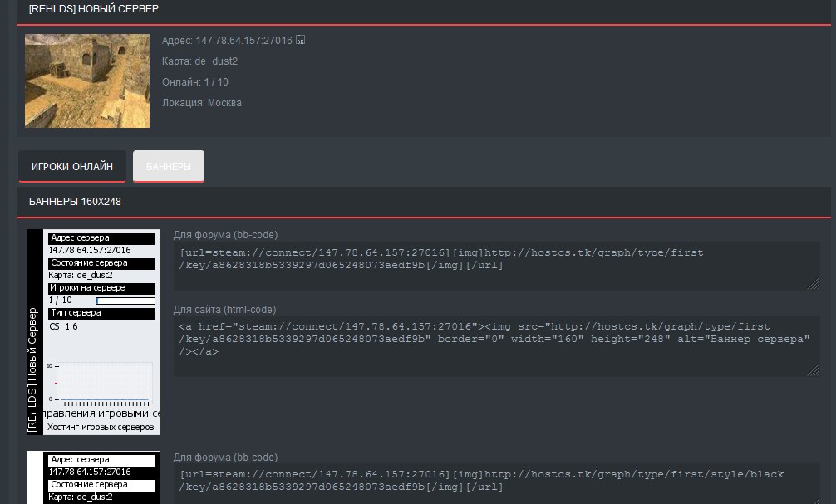The image size is (836, 504).
Task: Select the БАННЕРЫ tab
Action: coord(169,166)
